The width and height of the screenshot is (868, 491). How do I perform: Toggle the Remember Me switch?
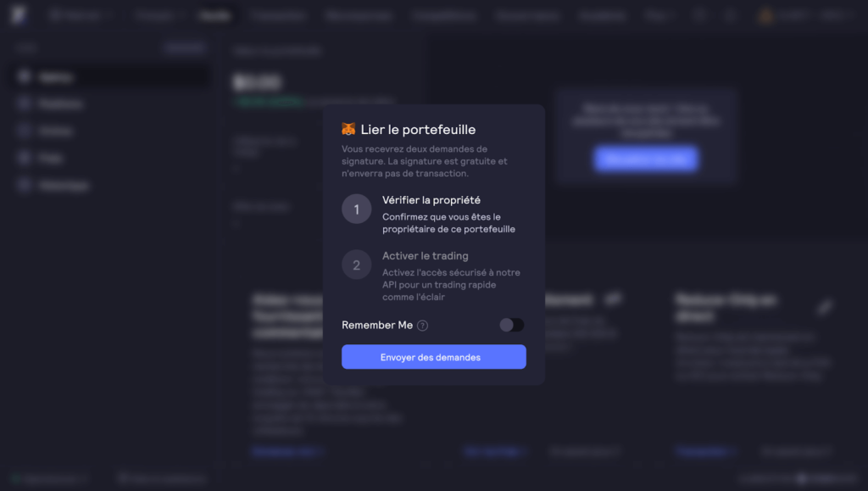511,325
